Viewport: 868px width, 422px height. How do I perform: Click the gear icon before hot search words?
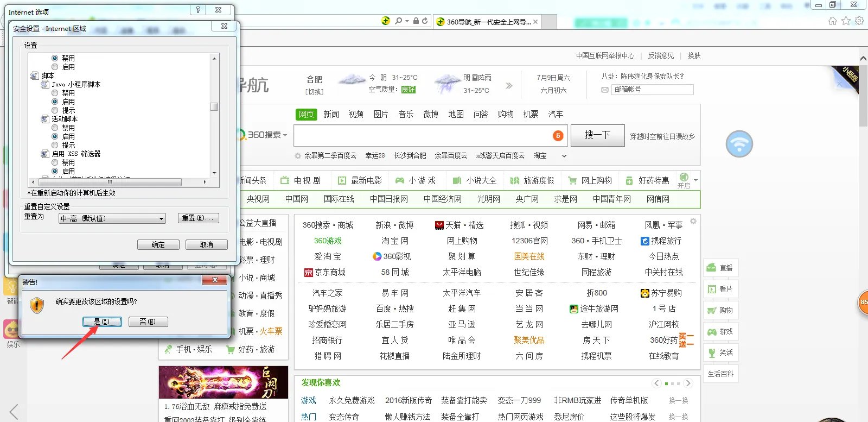tap(298, 156)
